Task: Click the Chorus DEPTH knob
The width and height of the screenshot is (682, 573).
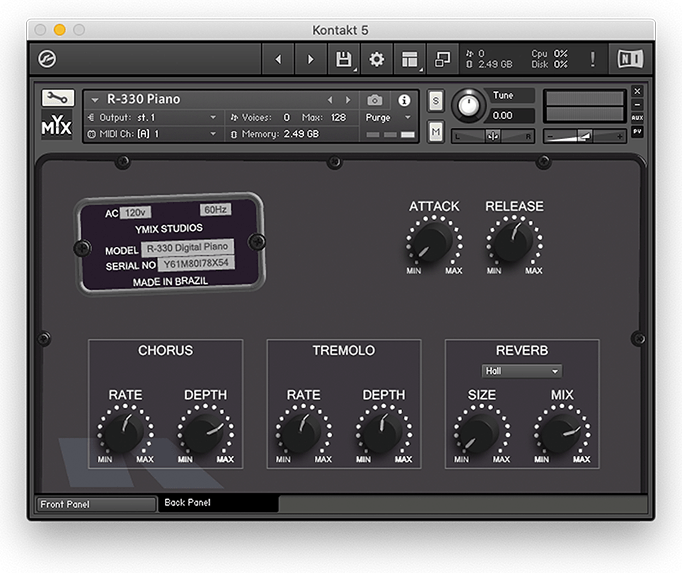Action: tap(205, 432)
